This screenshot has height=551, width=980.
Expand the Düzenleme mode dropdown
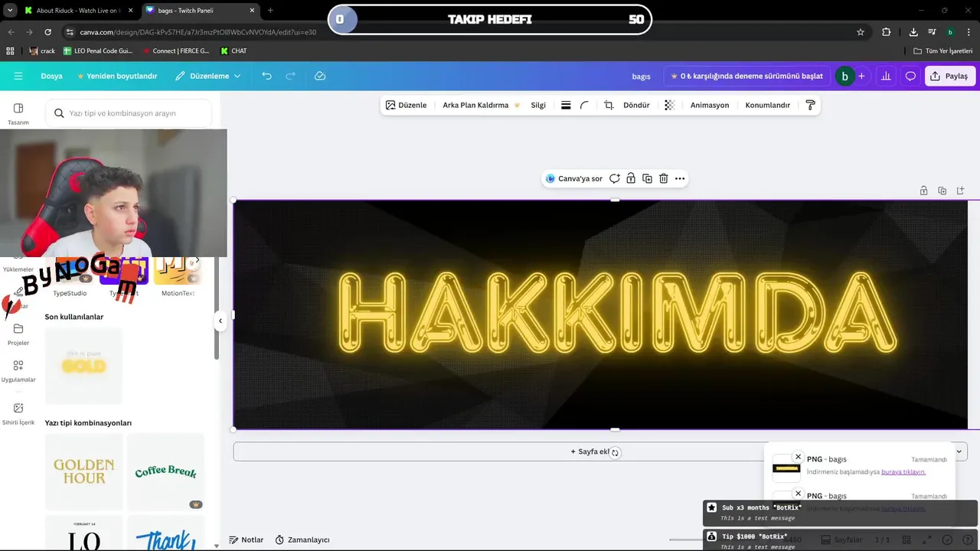pos(207,76)
